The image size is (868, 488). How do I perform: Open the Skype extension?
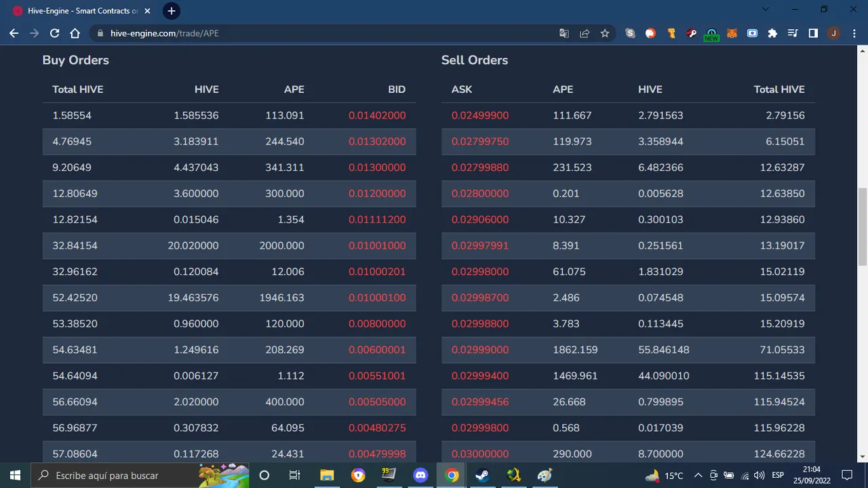coord(631,33)
